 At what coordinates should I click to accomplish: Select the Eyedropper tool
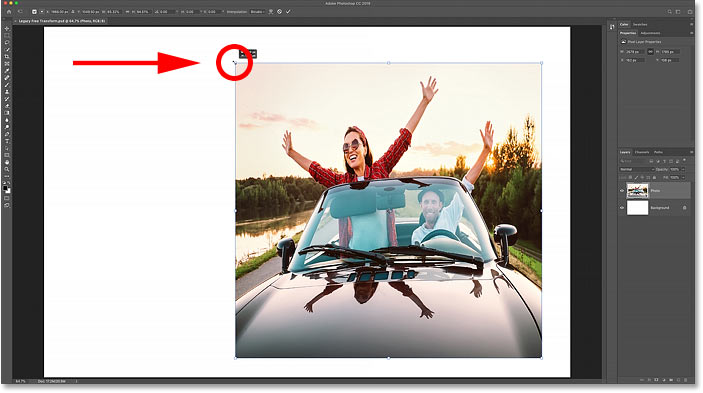[x=7, y=71]
